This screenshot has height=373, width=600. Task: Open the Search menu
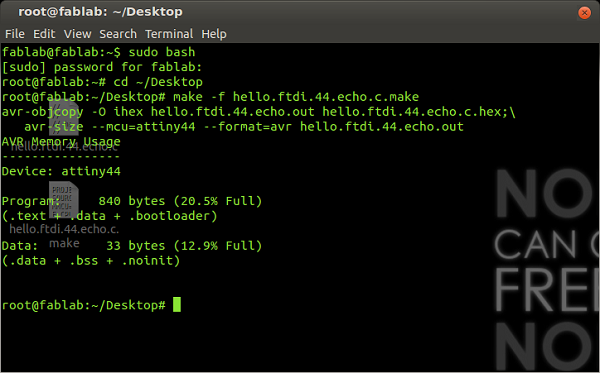pos(118,34)
